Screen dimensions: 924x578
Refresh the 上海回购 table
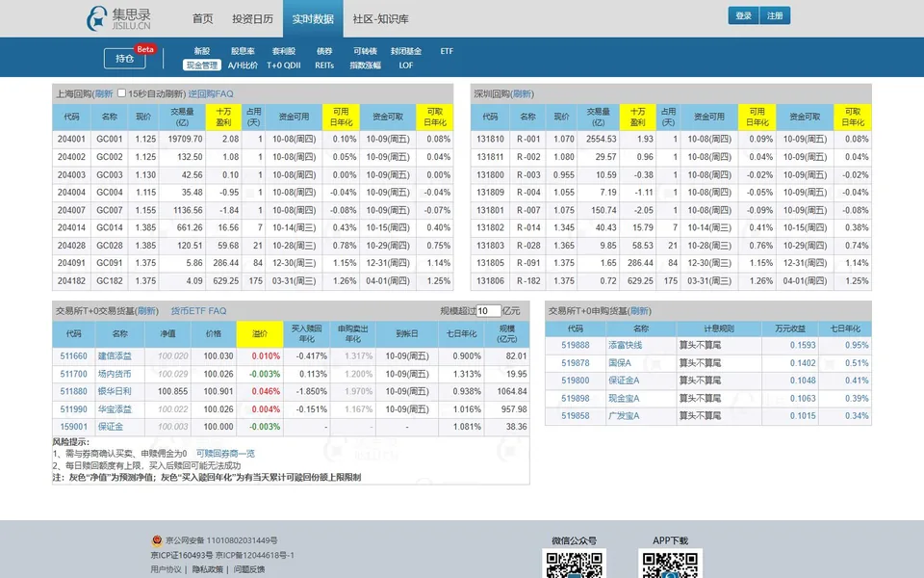point(104,93)
